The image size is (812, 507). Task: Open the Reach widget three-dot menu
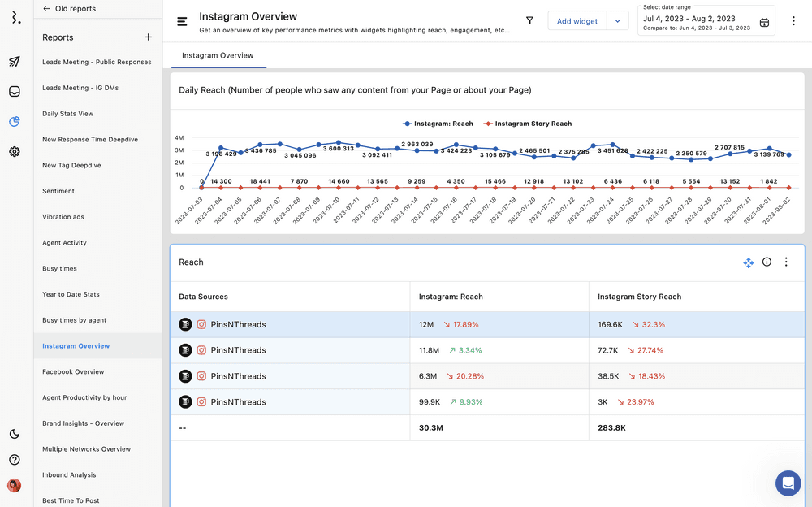786,262
